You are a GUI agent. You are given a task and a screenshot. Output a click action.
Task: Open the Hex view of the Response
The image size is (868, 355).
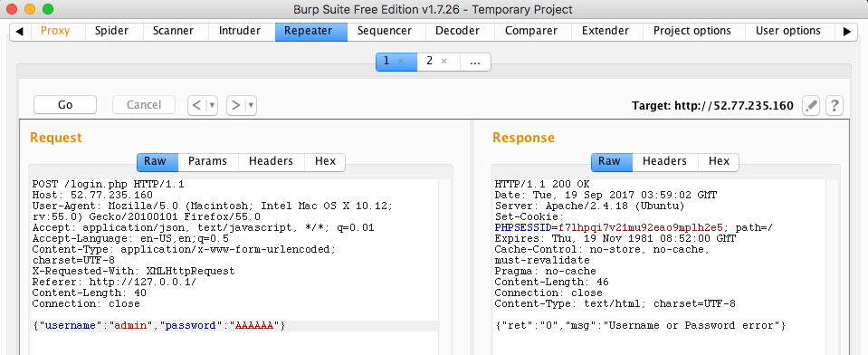click(x=719, y=161)
